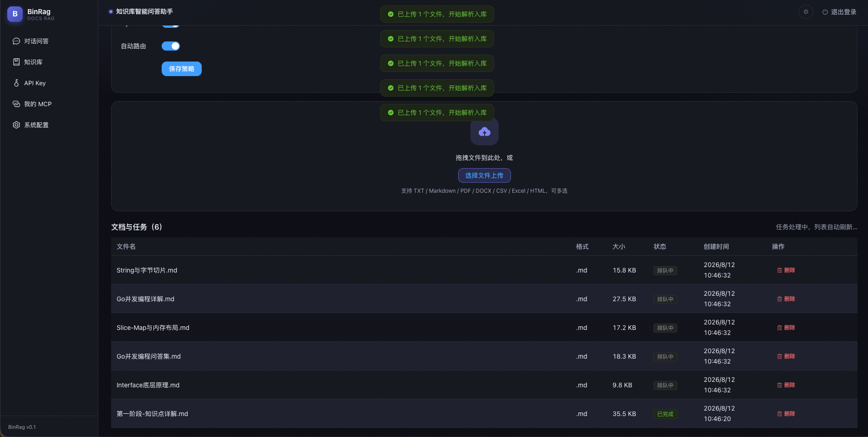
Task: Click the 任务处理中，列表自动刷新 status text
Action: pos(817,227)
